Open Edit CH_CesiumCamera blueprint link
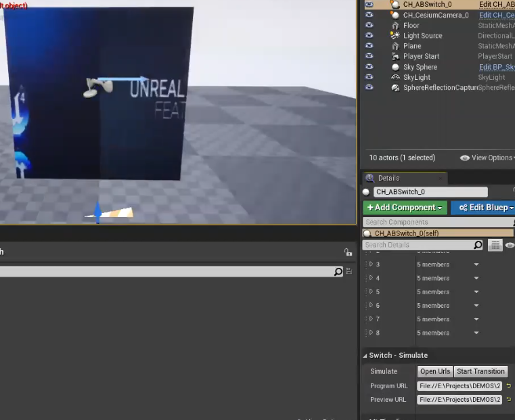Screen dimensions: 515x420 (497, 15)
